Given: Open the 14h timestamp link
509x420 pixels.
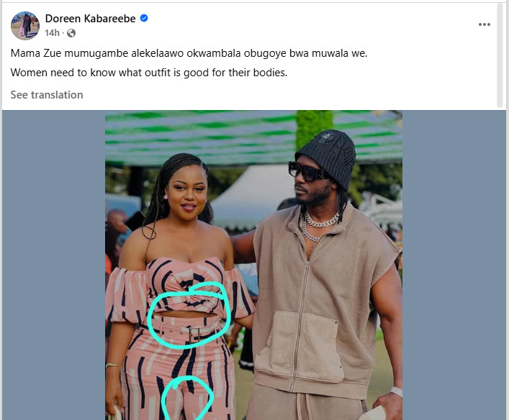Looking at the screenshot, I should pyautogui.click(x=53, y=33).
